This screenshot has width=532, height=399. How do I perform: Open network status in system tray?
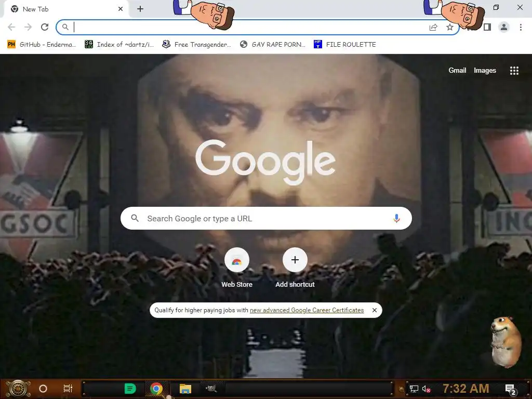pos(414,389)
